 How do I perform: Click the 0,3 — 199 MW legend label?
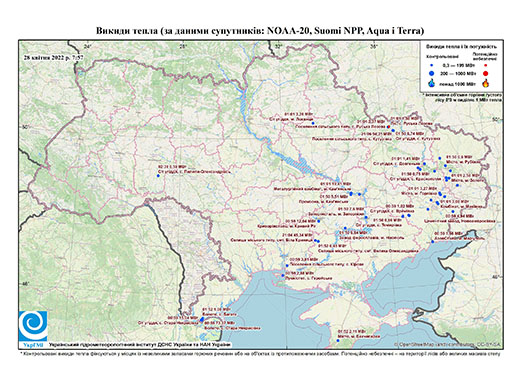458,65
